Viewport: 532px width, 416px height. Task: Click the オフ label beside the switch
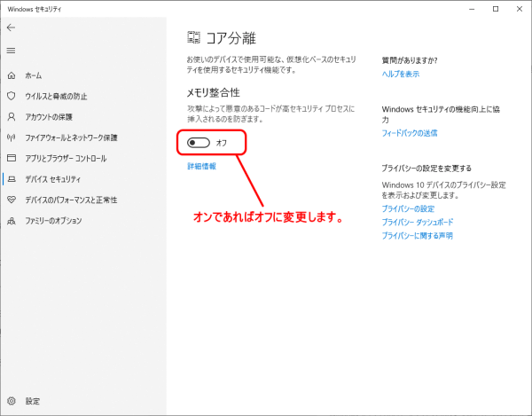tap(222, 143)
